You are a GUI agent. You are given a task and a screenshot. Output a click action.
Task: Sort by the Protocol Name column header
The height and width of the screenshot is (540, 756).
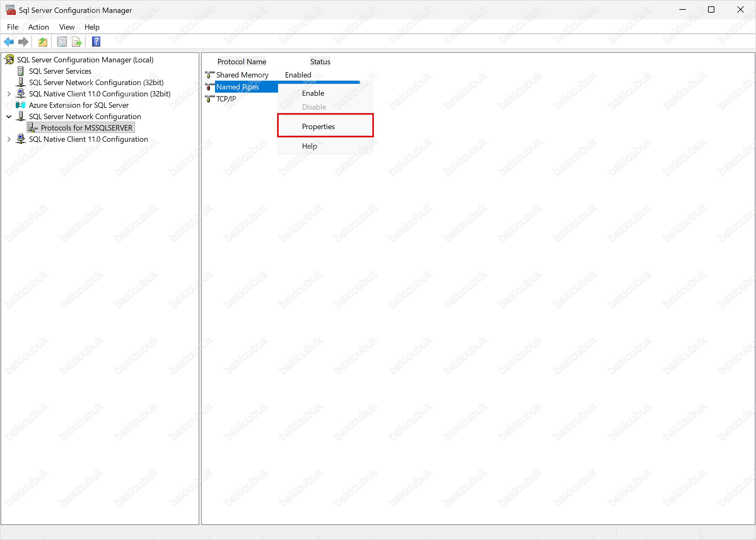[x=241, y=62]
